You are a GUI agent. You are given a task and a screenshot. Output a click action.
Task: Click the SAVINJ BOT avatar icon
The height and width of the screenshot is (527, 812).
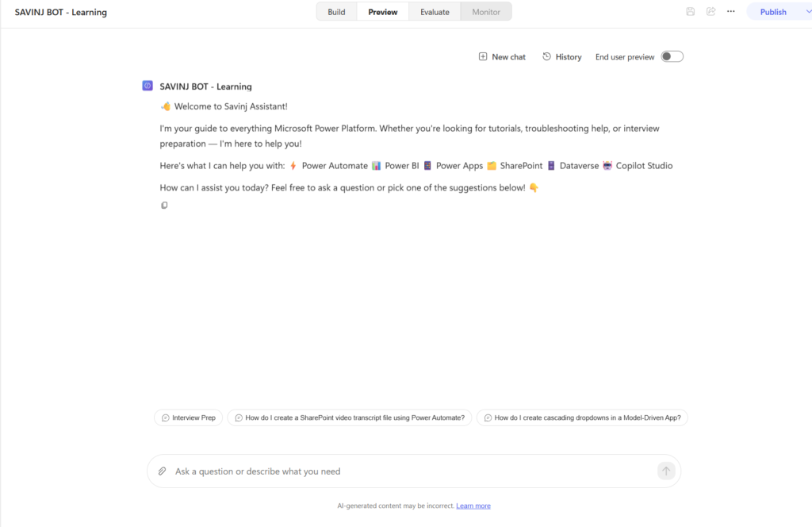(x=147, y=86)
